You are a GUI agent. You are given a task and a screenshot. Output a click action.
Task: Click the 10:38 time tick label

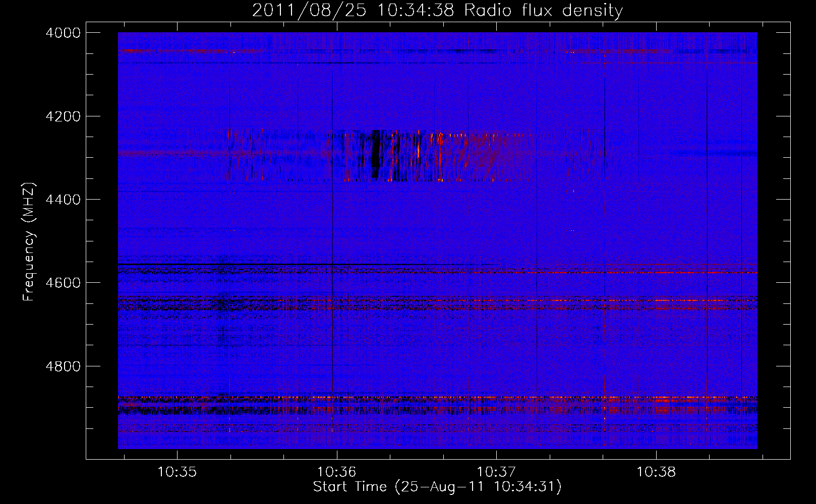(656, 472)
